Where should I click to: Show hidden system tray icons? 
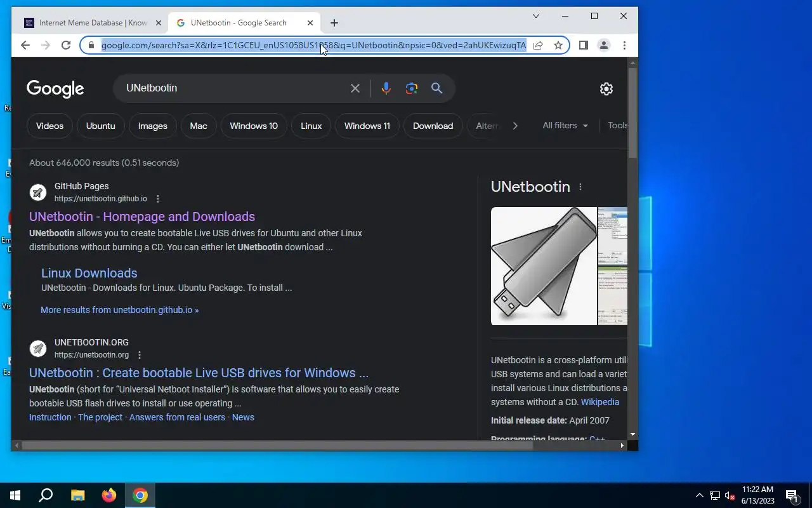[699, 495]
